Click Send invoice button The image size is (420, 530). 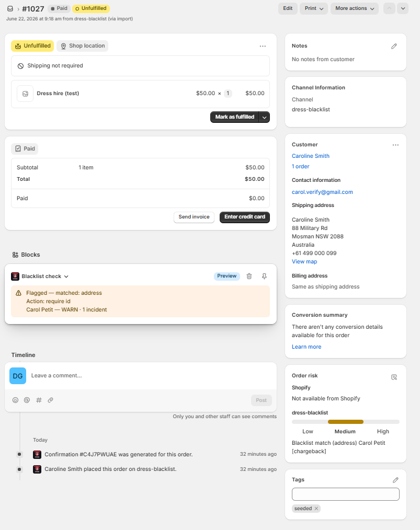click(x=194, y=217)
